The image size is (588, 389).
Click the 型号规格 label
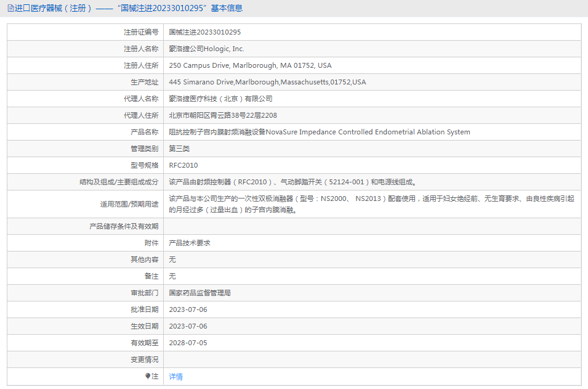click(x=144, y=165)
